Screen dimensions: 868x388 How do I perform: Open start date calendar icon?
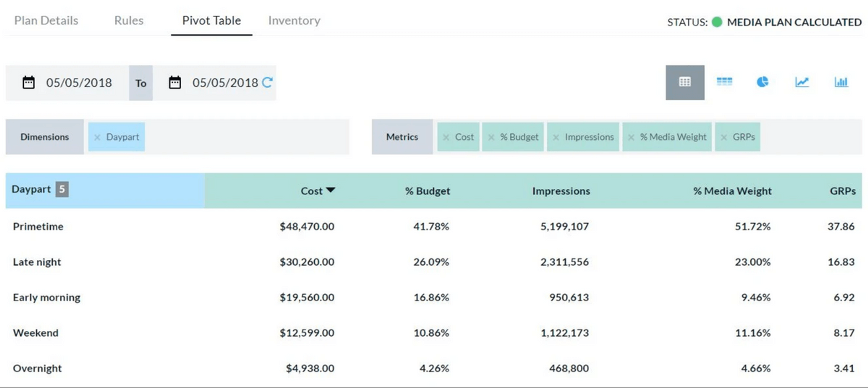tap(28, 83)
